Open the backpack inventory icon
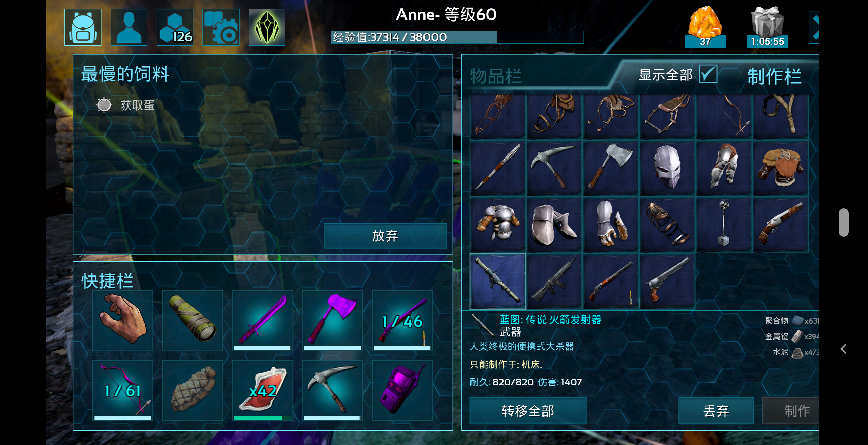The image size is (868, 445). tap(83, 27)
